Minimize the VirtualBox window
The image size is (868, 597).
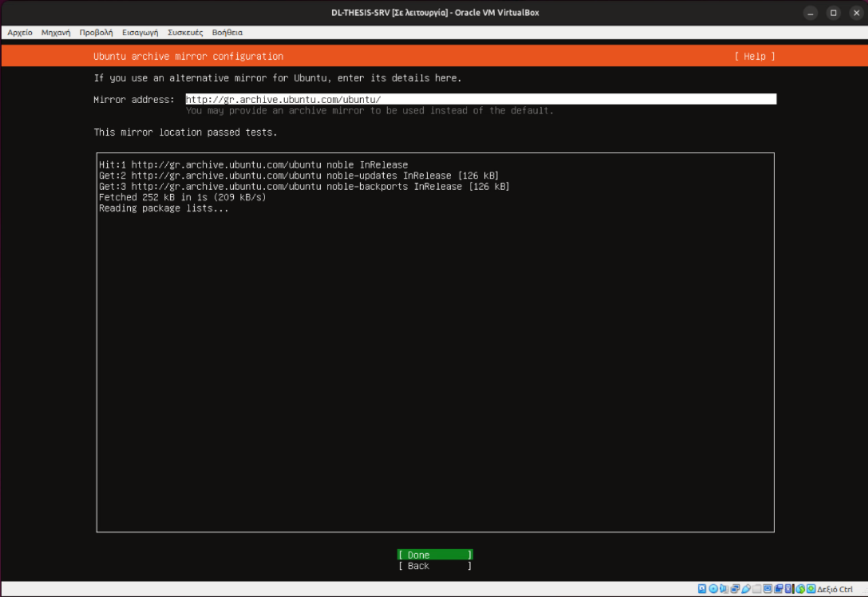811,13
